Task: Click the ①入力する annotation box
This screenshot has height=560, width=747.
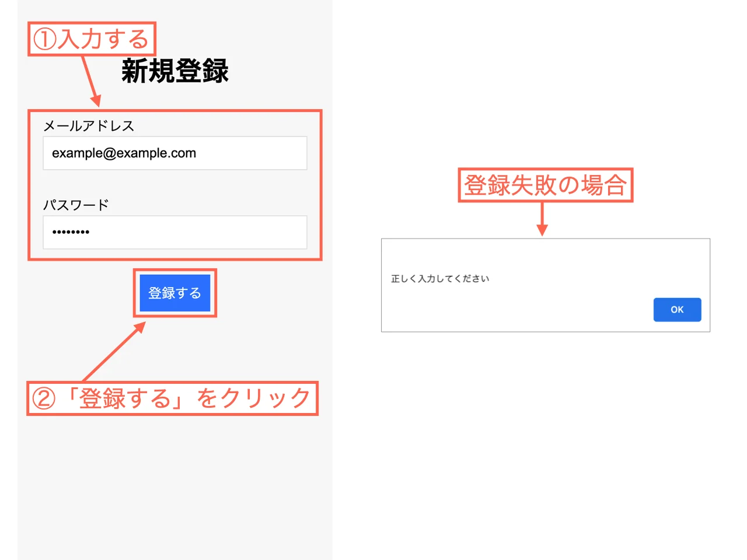Action: (x=92, y=40)
